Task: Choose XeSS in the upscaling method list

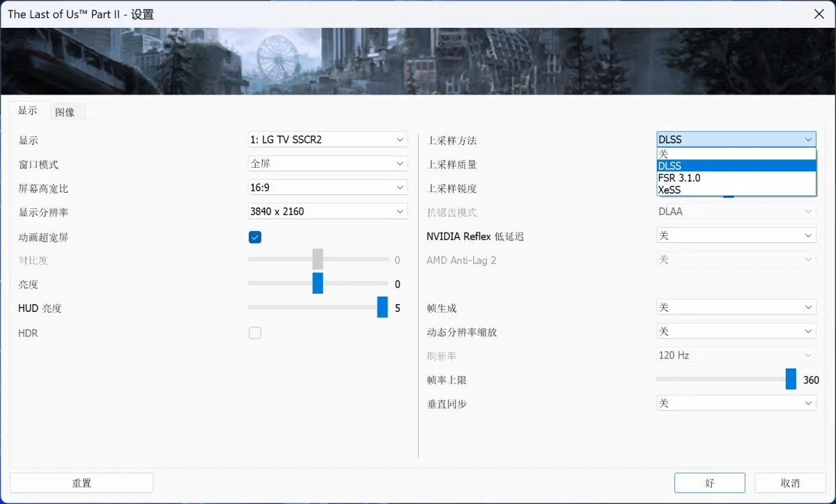Action: [736, 189]
